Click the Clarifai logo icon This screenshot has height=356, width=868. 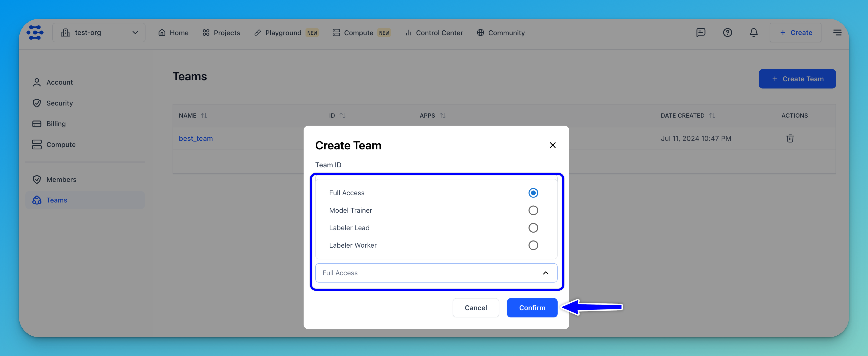35,32
